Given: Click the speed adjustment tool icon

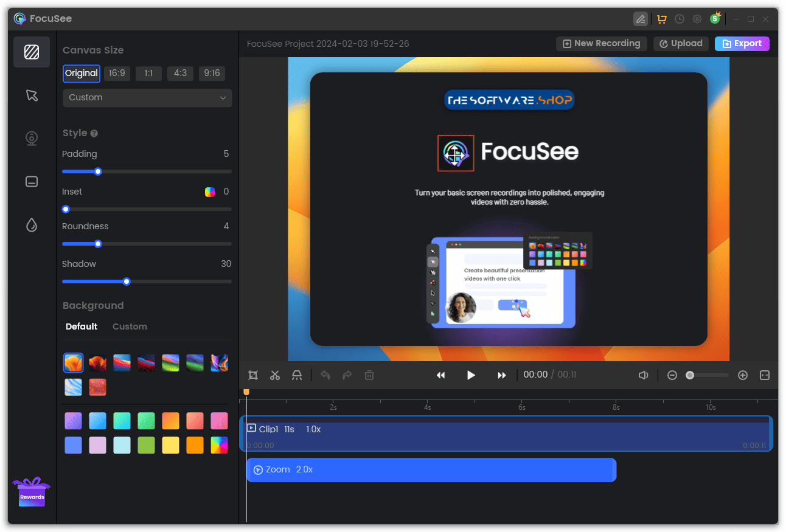Looking at the screenshot, I should 297,375.
